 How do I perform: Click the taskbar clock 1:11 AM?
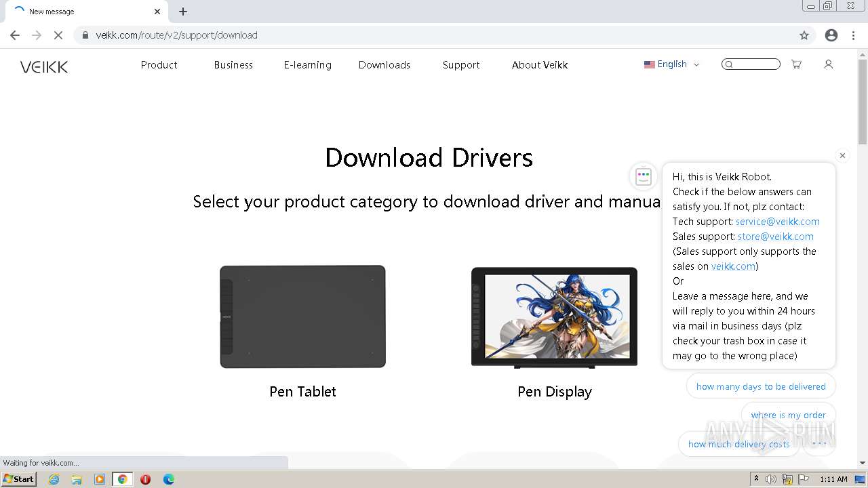click(833, 479)
